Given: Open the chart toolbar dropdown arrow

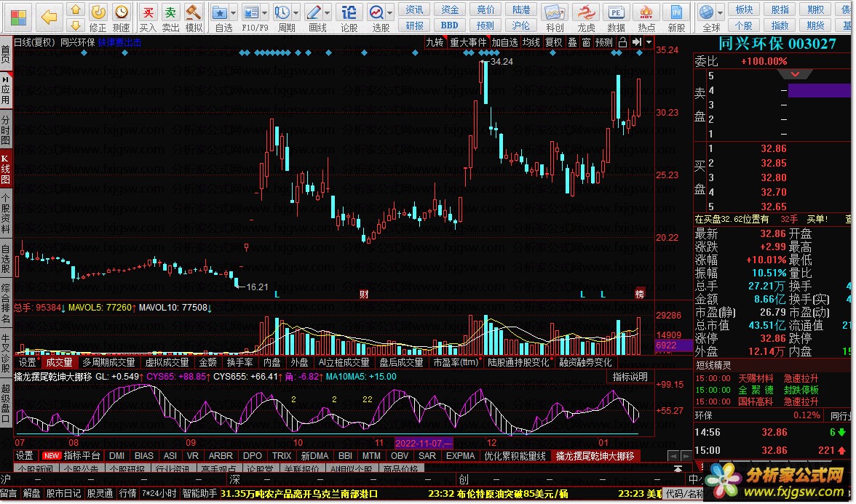Looking at the screenshot, I should tap(649, 42).
